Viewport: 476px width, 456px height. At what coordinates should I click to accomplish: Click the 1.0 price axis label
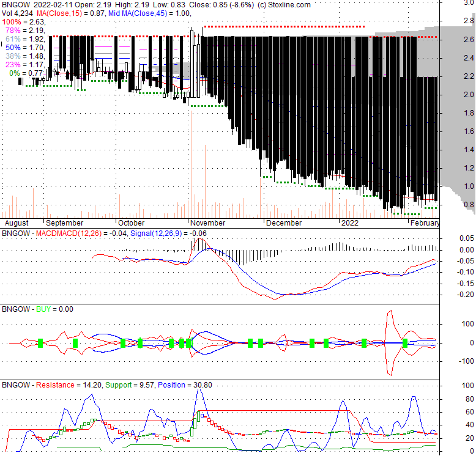tap(469, 186)
